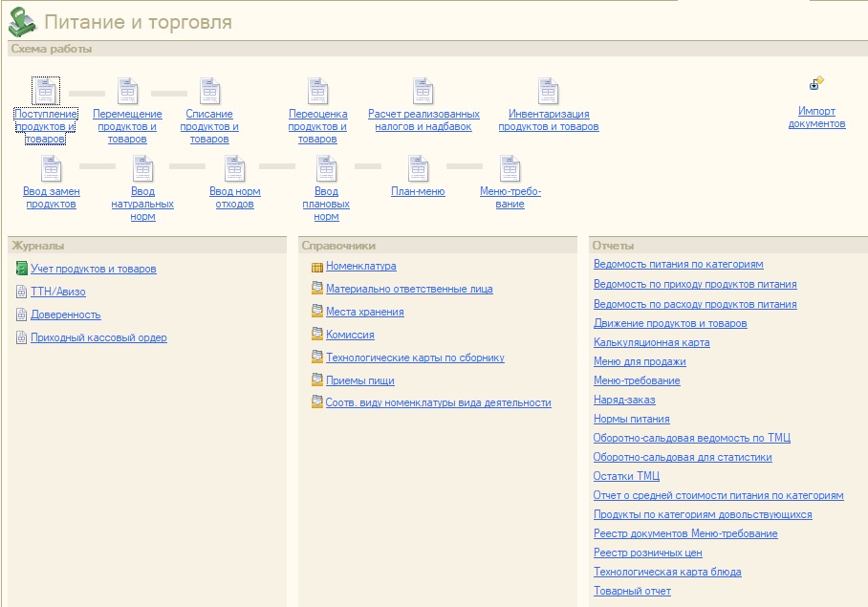Open the План-меню document icon
The image size is (868, 607).
418,169
